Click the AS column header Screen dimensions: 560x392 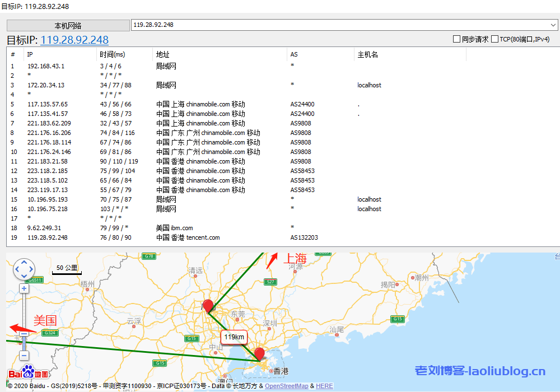294,54
